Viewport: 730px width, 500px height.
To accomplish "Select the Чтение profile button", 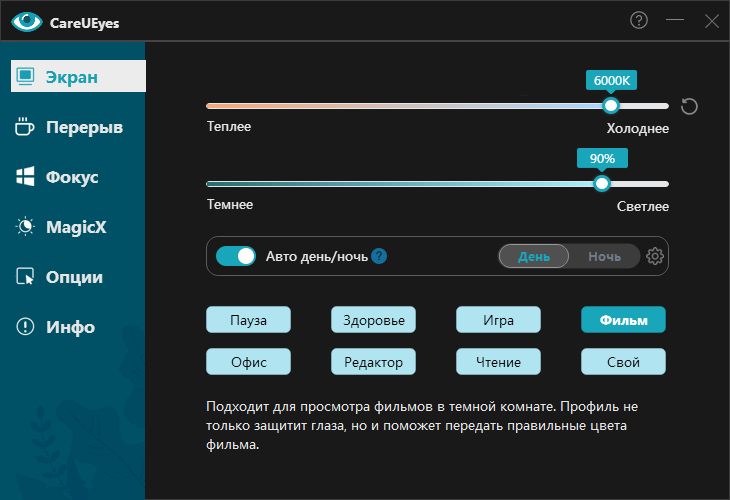I will tap(498, 362).
